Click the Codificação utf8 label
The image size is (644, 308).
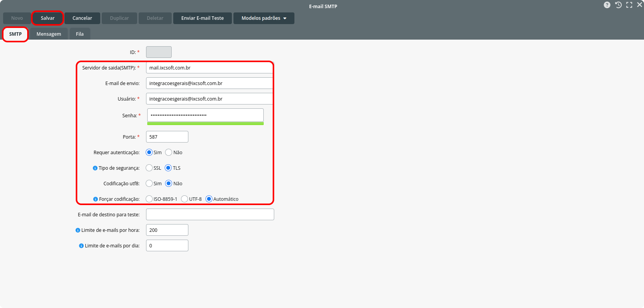(122, 184)
